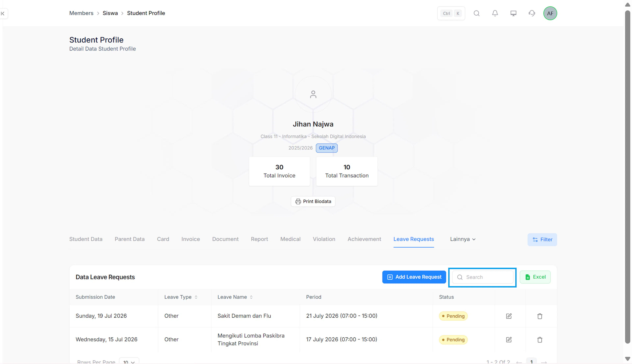Click 'Wednesday, 15 Jul 2026' cell
Image resolution: width=632 pixels, height=364 pixels.
(x=106, y=339)
